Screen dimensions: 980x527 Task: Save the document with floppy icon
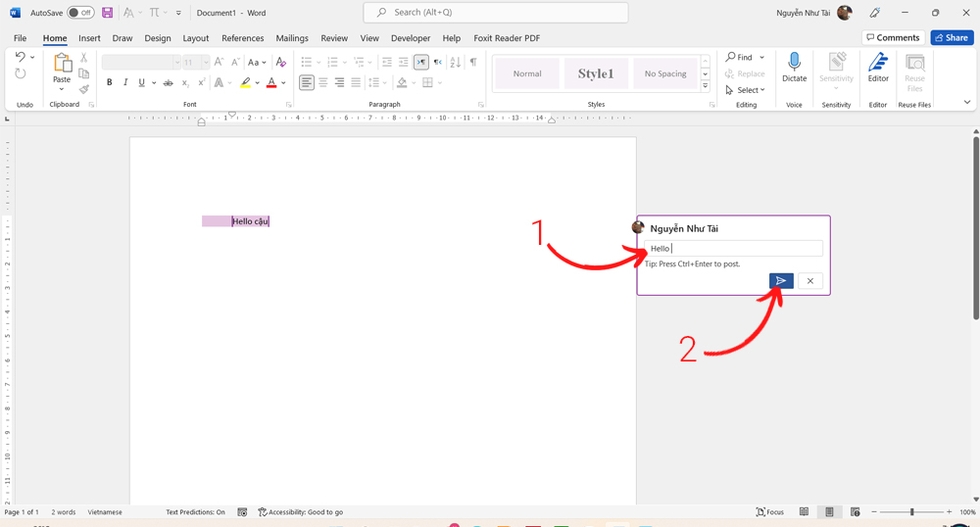pos(107,13)
